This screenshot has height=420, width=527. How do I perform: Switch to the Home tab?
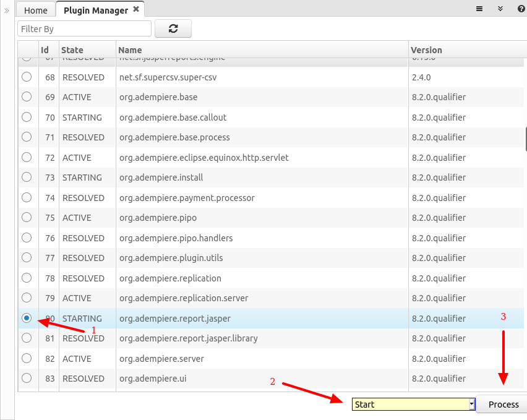tap(36, 11)
